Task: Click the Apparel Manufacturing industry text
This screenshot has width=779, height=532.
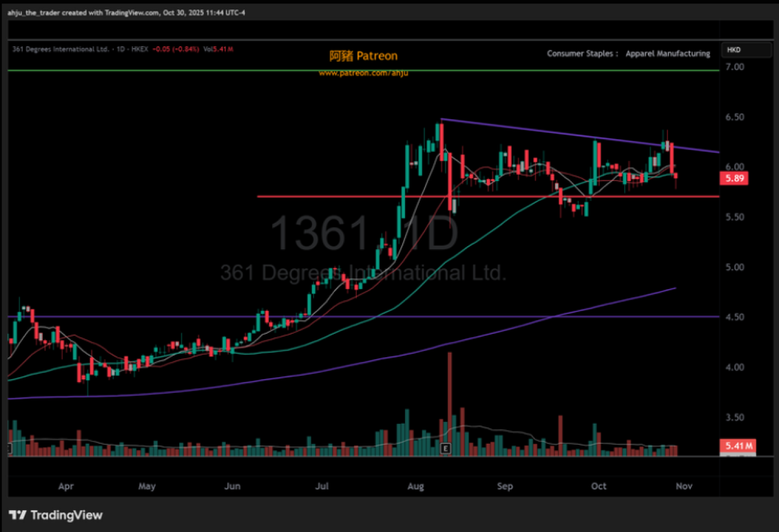Action: tap(667, 53)
